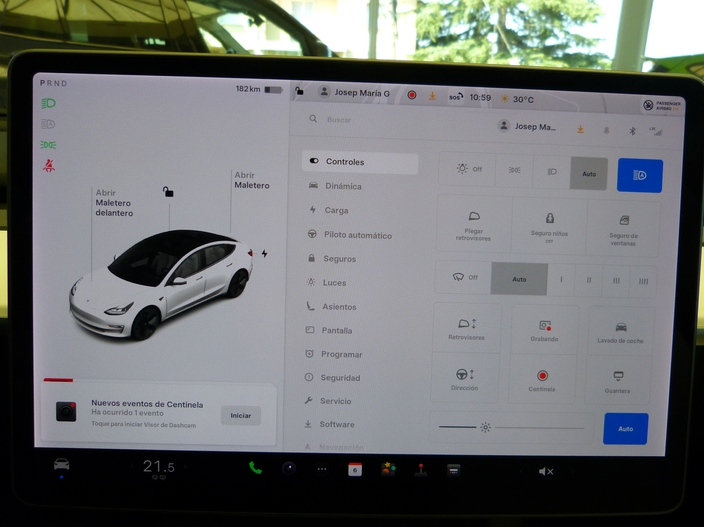Tap SOS icon in status bar

coord(455,97)
